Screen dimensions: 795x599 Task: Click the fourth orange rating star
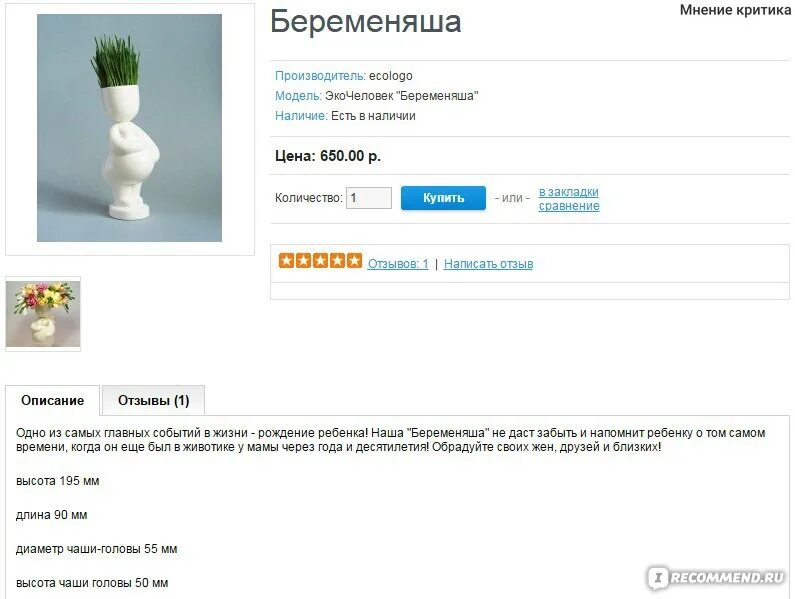pos(337,261)
